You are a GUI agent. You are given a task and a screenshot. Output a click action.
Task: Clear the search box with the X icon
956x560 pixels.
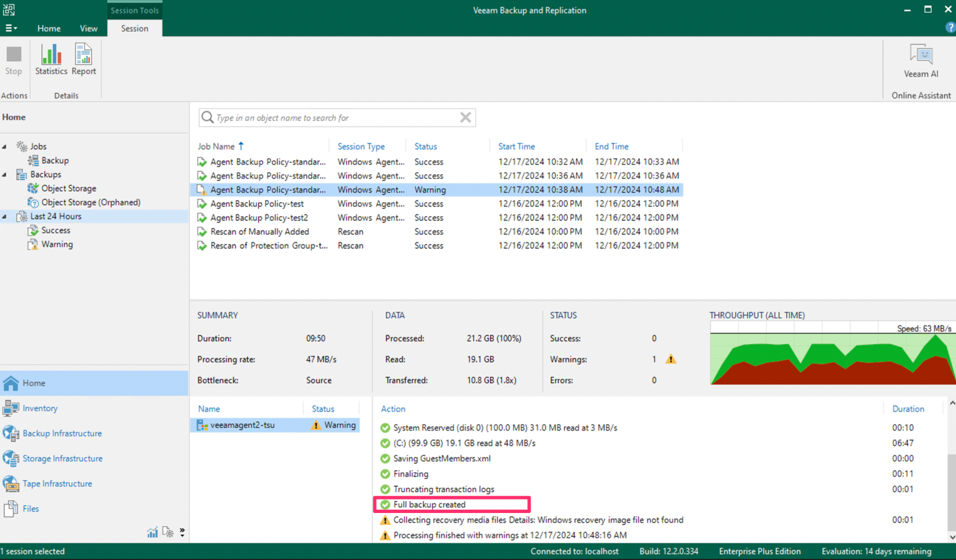click(465, 118)
